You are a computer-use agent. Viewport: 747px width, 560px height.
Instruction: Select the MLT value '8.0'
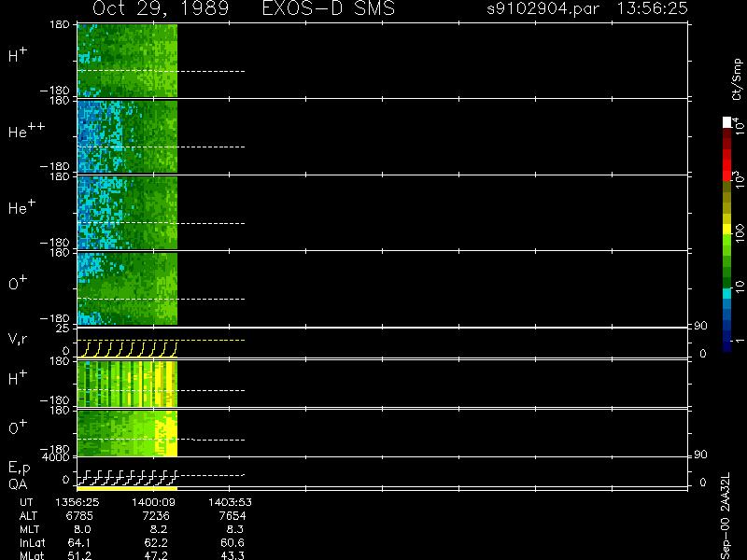coord(82,529)
